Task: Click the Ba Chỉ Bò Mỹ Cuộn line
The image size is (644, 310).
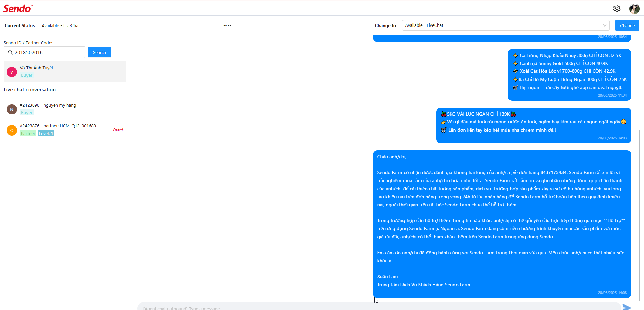Action: point(570,79)
